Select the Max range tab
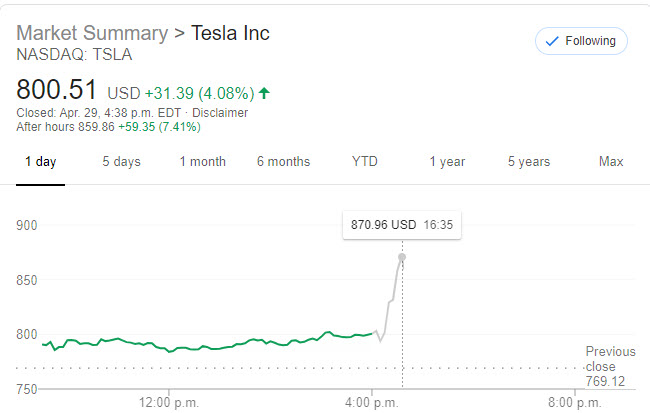This screenshot has width=650, height=413. point(611,162)
